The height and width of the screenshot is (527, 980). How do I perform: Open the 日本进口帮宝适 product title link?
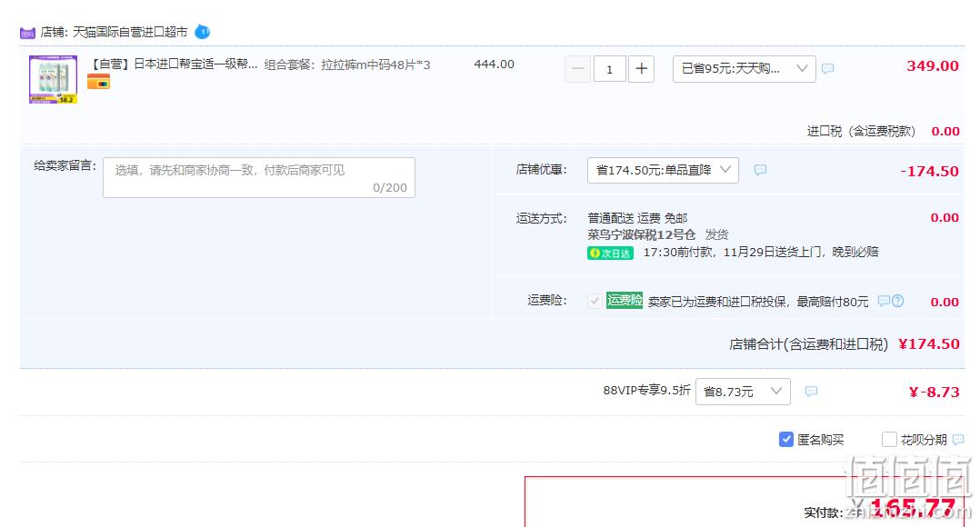tap(174, 65)
